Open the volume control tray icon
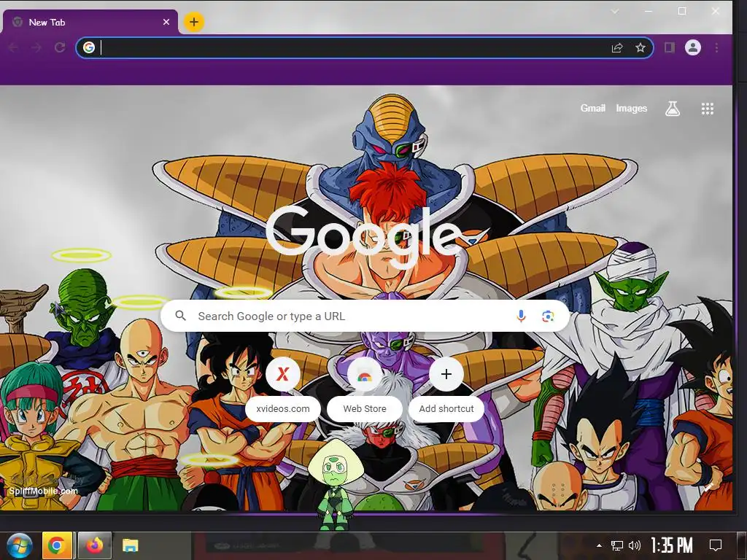Screen dimensions: 747x560 pyautogui.click(x=635, y=545)
